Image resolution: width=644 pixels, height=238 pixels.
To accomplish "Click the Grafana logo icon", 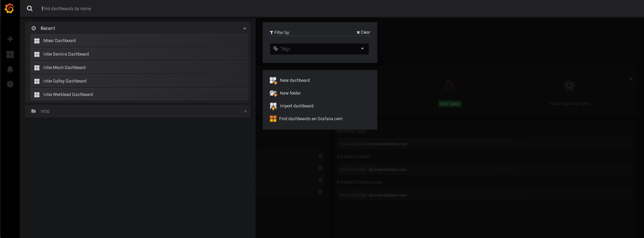I will click(x=9, y=8).
